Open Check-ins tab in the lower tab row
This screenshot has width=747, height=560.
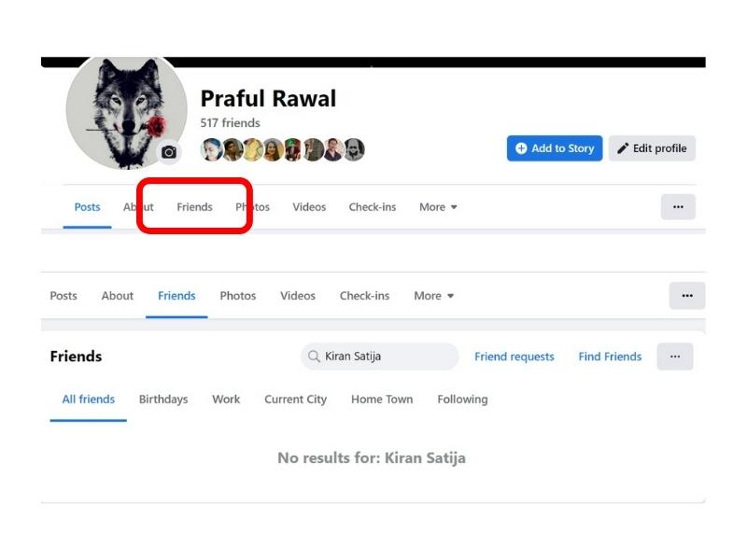(364, 296)
